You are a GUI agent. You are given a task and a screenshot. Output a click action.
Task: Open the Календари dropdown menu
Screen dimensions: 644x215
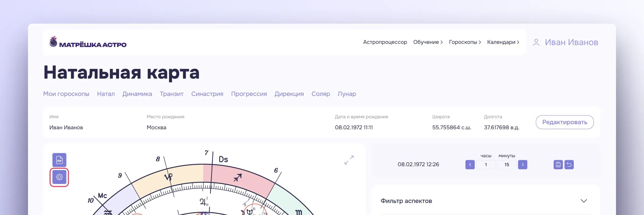click(x=503, y=42)
